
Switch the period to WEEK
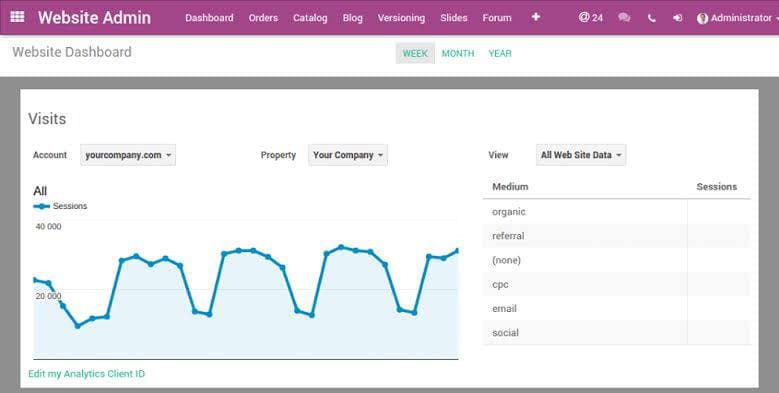(415, 53)
